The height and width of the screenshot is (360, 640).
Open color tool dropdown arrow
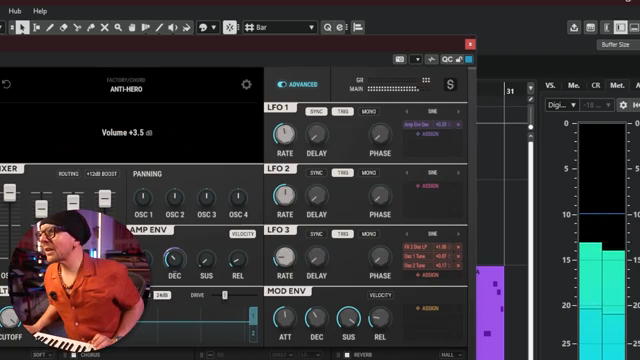[213, 27]
